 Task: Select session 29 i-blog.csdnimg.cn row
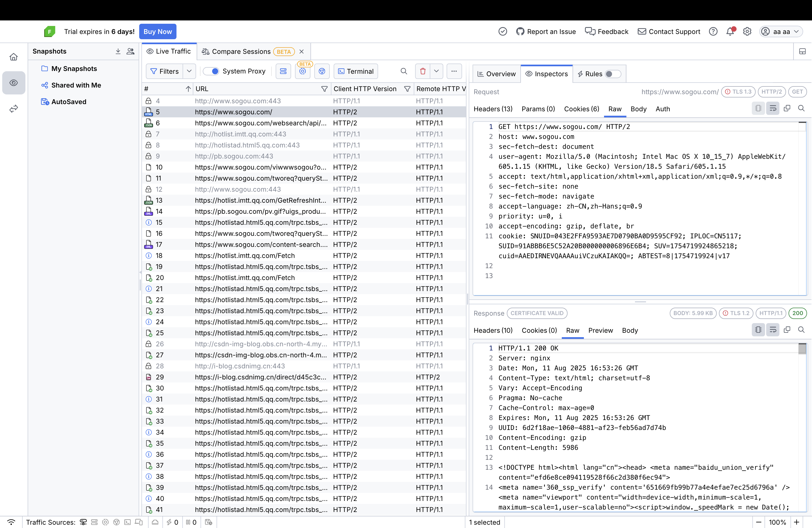click(304, 377)
